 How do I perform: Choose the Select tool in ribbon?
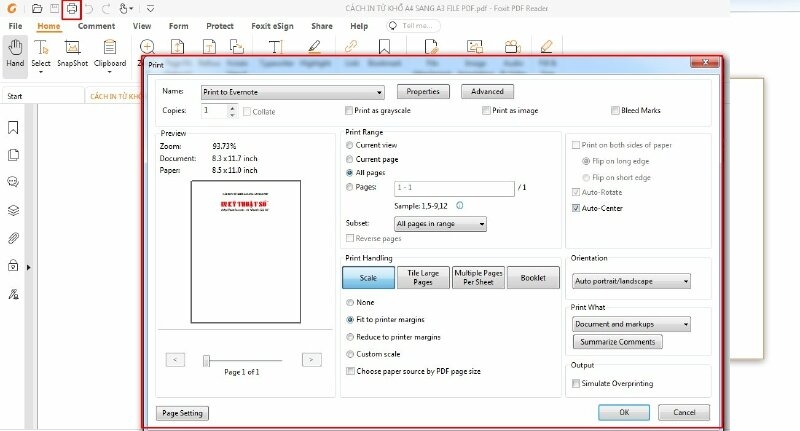click(41, 55)
